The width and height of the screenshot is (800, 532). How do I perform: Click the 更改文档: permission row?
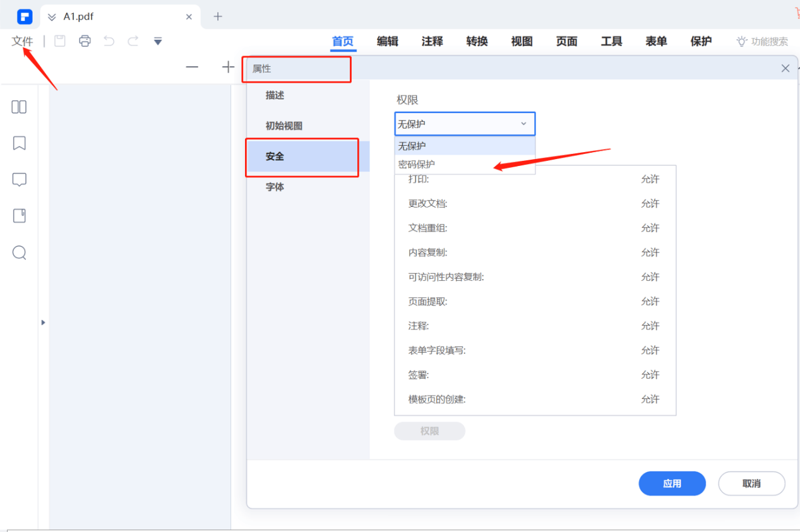pyautogui.click(x=535, y=204)
